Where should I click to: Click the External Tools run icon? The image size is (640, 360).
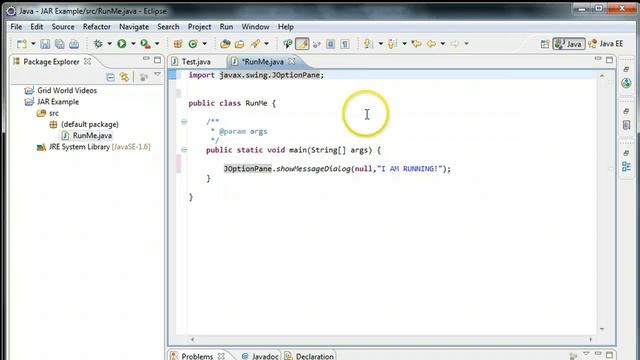(x=145, y=44)
